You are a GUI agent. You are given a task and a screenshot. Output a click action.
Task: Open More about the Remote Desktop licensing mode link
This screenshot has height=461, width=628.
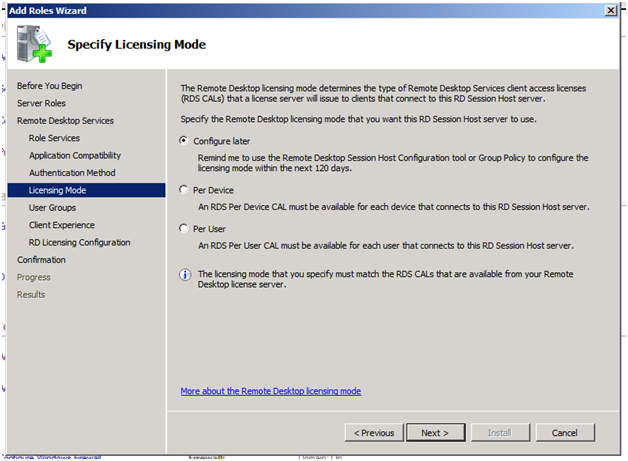pyautogui.click(x=271, y=391)
